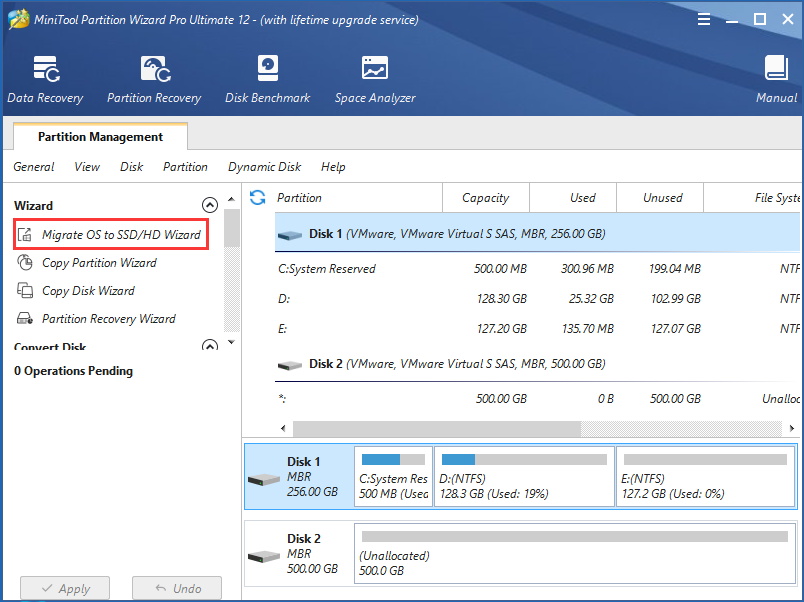The image size is (804, 602).
Task: Select the unallocated * row of Disk 2
Action: click(x=537, y=399)
